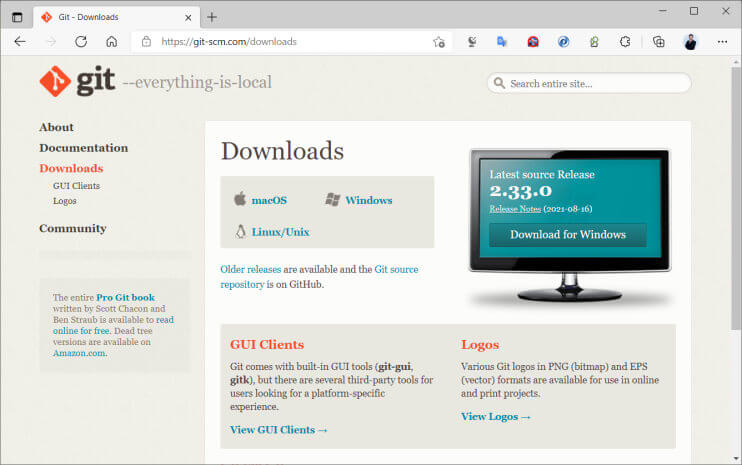Screen dimensions: 742x465
Task: Open a new tab with plus icon
Action: (x=212, y=18)
